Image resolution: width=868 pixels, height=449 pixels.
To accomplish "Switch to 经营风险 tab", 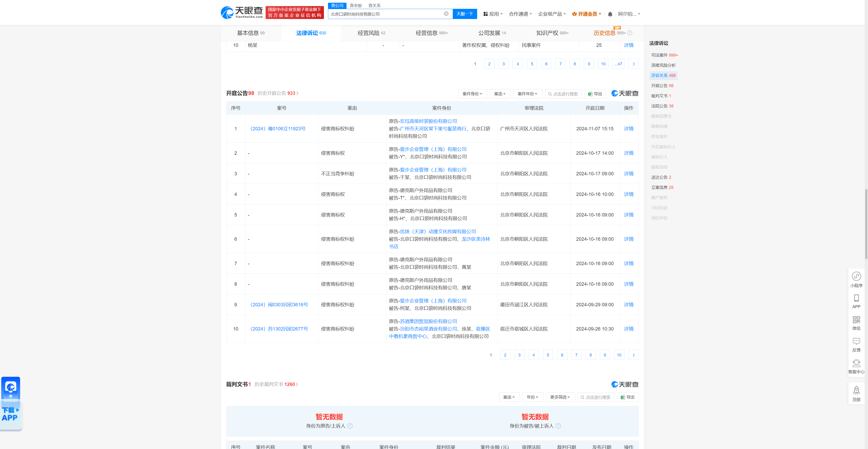I will (371, 33).
